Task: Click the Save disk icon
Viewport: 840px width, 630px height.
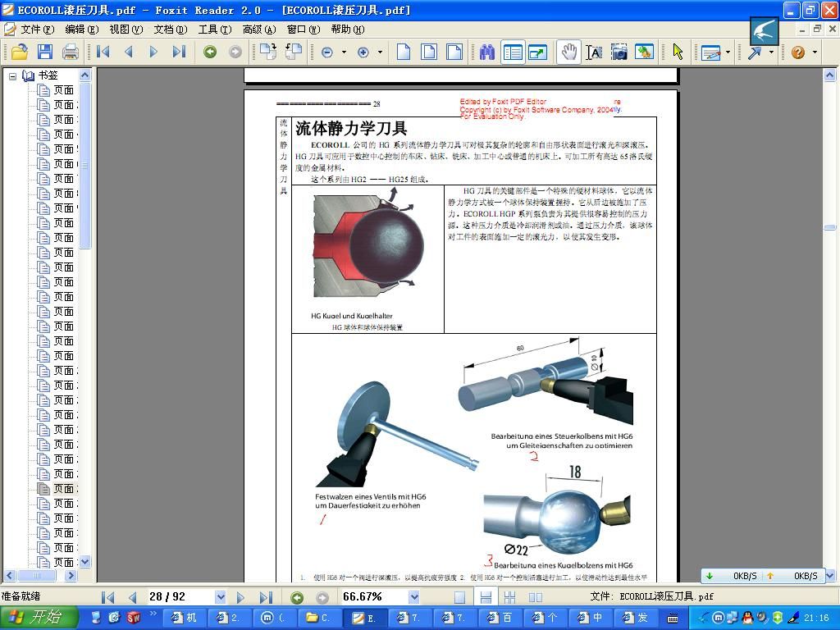Action: click(x=45, y=52)
